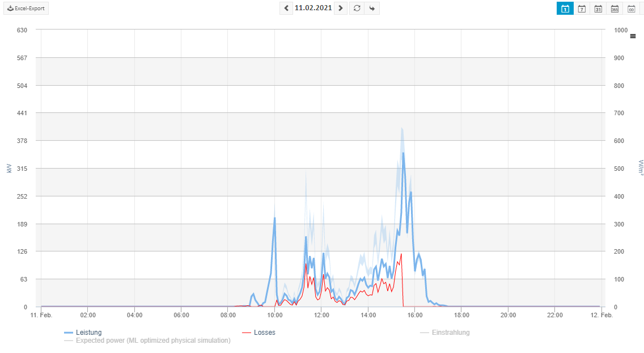Click the 11. Feb. x-axis label
The height and width of the screenshot is (353, 644).
[x=41, y=315]
